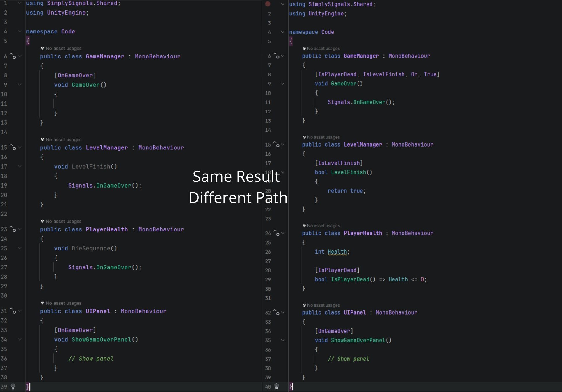Click the IsPlayerDead() expression-bodied method in right pane

pos(371,279)
